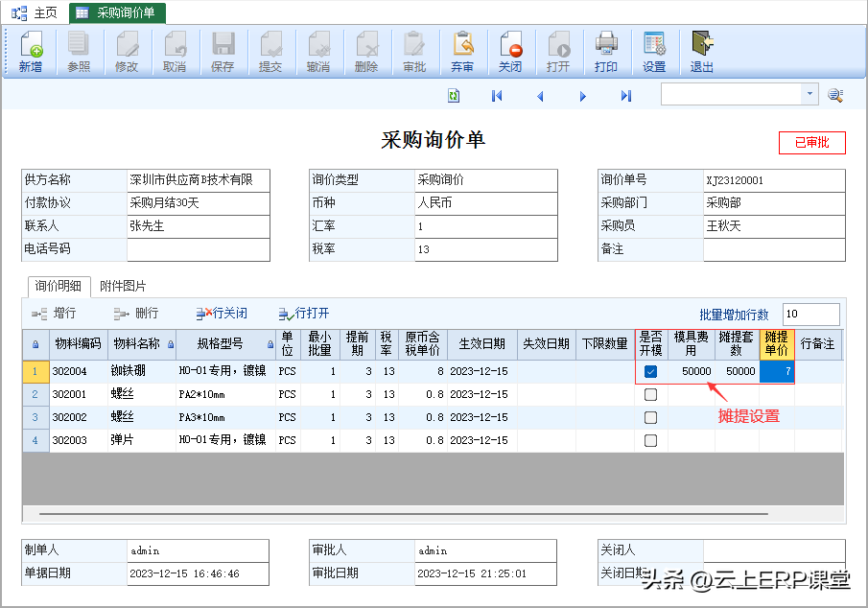Click the 弃审 (Unapprove) toolbar icon
Image resolution: width=868 pixels, height=608 pixels.
462,52
